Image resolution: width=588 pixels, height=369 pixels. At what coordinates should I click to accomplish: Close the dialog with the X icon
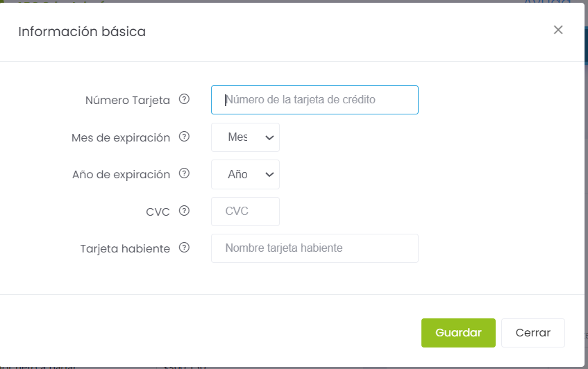pyautogui.click(x=558, y=30)
